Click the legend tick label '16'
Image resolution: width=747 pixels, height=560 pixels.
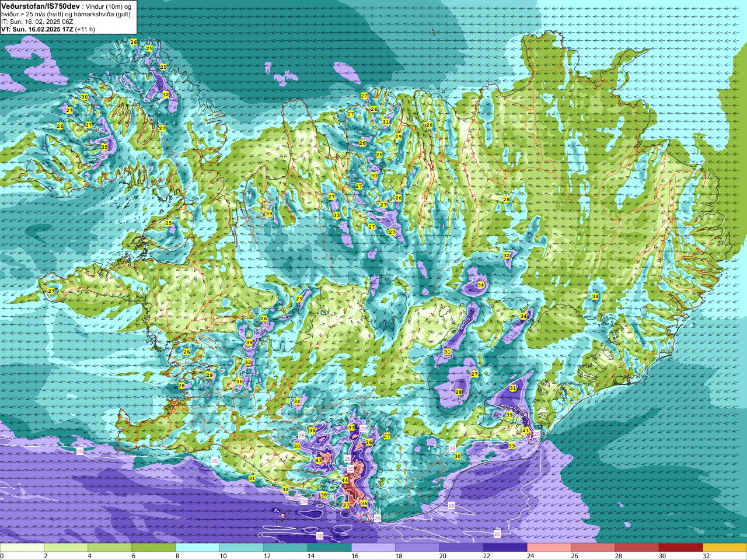[x=355, y=556]
